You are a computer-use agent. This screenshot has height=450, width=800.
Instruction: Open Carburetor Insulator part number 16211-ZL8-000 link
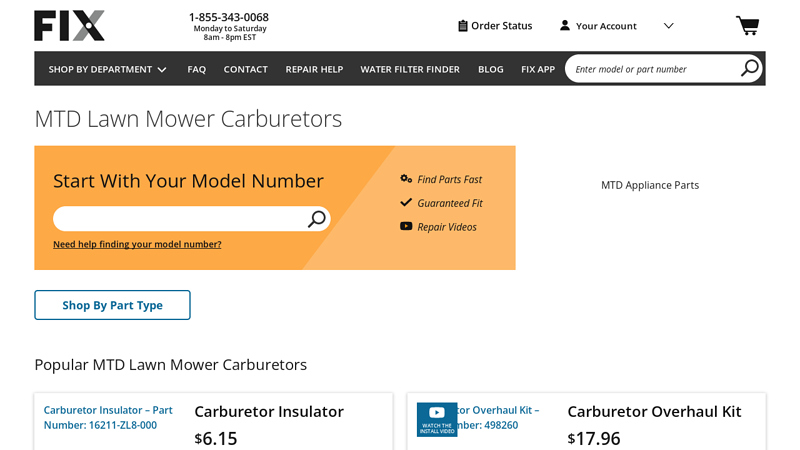click(108, 417)
